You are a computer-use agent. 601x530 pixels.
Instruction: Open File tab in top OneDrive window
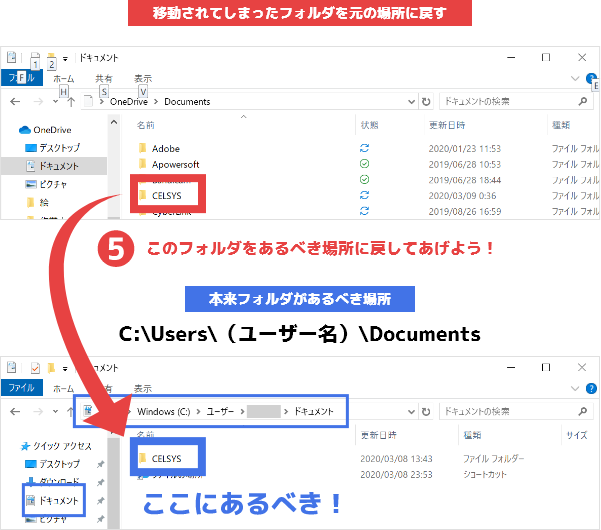pyautogui.click(x=21, y=78)
